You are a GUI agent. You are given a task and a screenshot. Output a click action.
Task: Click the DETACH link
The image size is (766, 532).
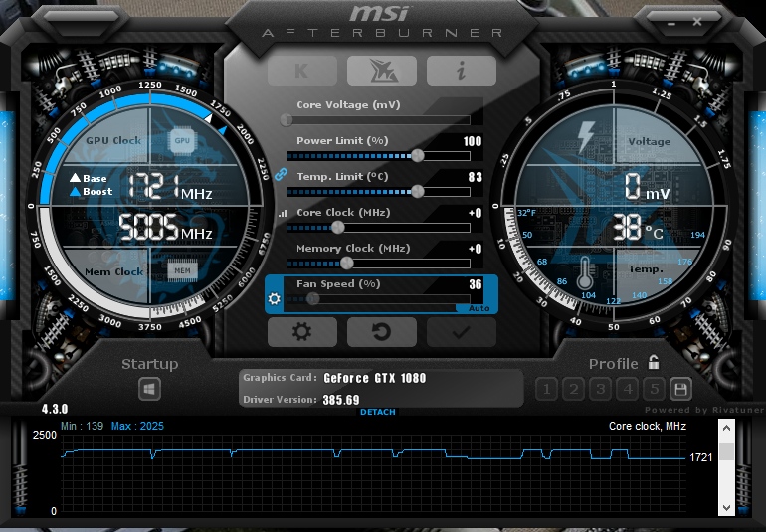click(378, 412)
